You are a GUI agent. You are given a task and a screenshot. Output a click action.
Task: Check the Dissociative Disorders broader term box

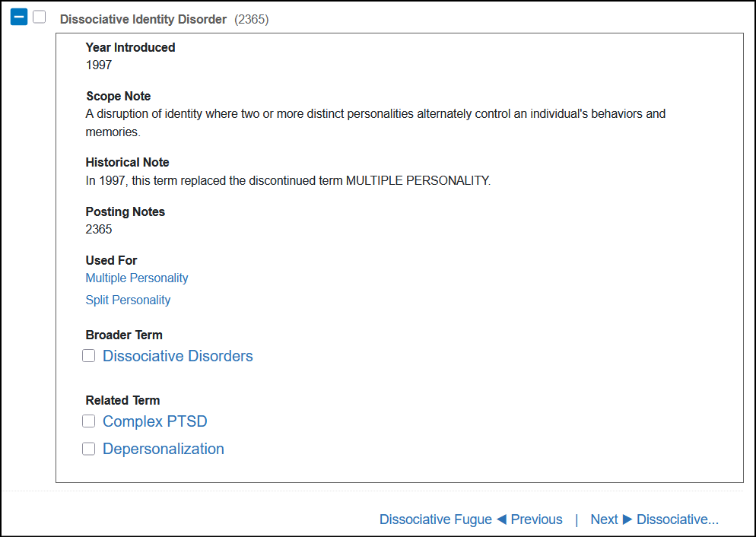pos(89,356)
